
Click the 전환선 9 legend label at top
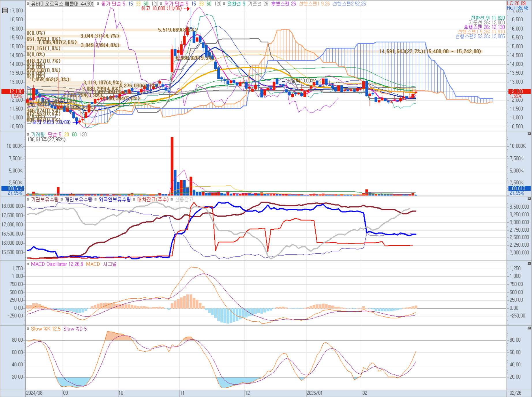pos(236,4)
